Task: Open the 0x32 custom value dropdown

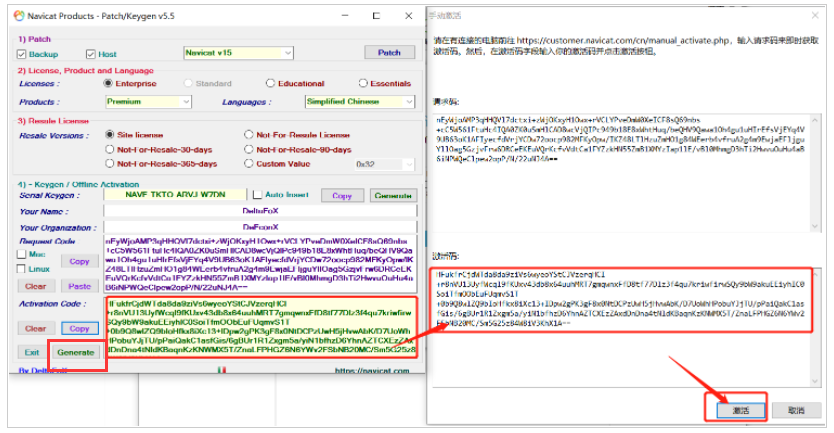Action: pos(384,164)
